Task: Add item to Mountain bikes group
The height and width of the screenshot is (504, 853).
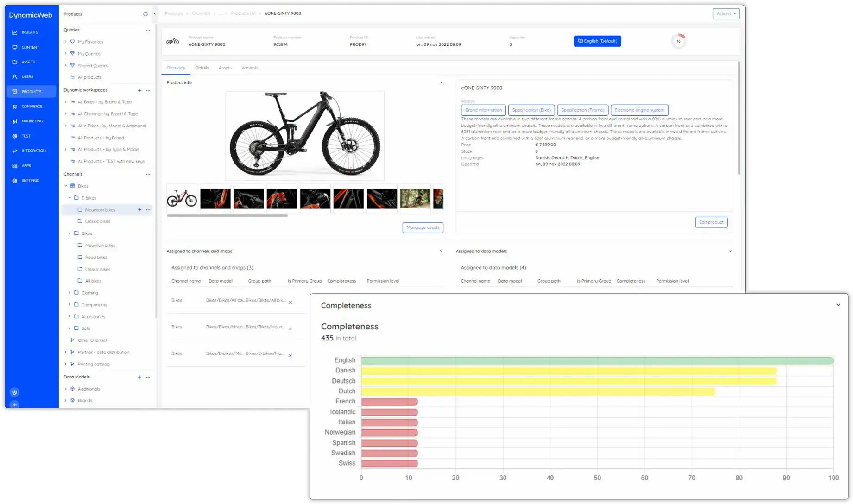Action: coord(139,210)
